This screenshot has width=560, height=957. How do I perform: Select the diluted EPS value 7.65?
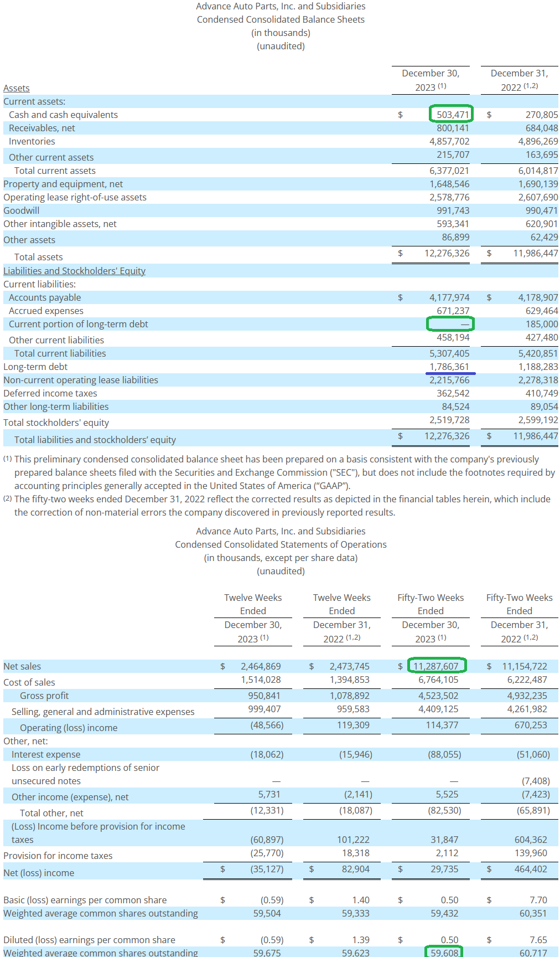[x=538, y=940]
